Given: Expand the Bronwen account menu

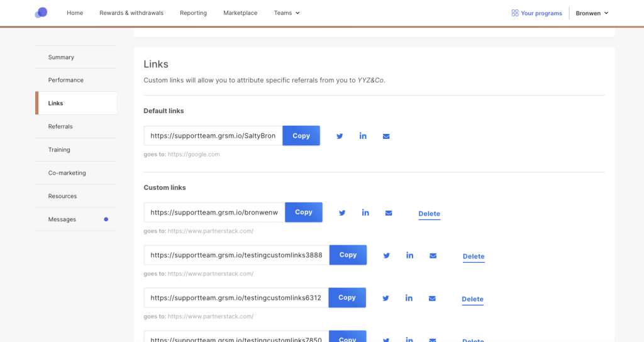Looking at the screenshot, I should click(x=592, y=13).
